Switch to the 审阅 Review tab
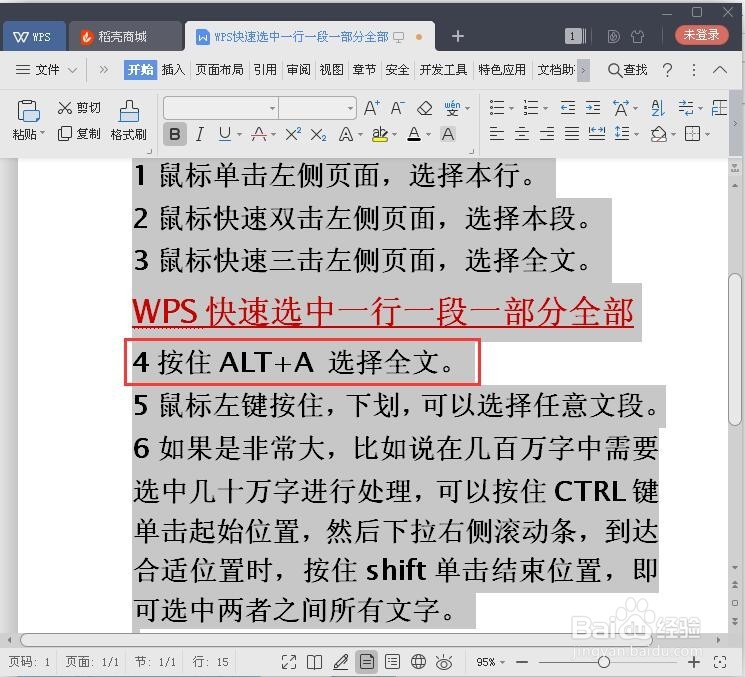 pyautogui.click(x=298, y=70)
